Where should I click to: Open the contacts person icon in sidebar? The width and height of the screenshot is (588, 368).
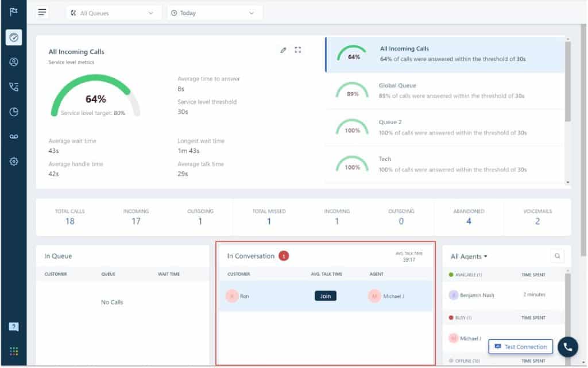[x=14, y=62]
